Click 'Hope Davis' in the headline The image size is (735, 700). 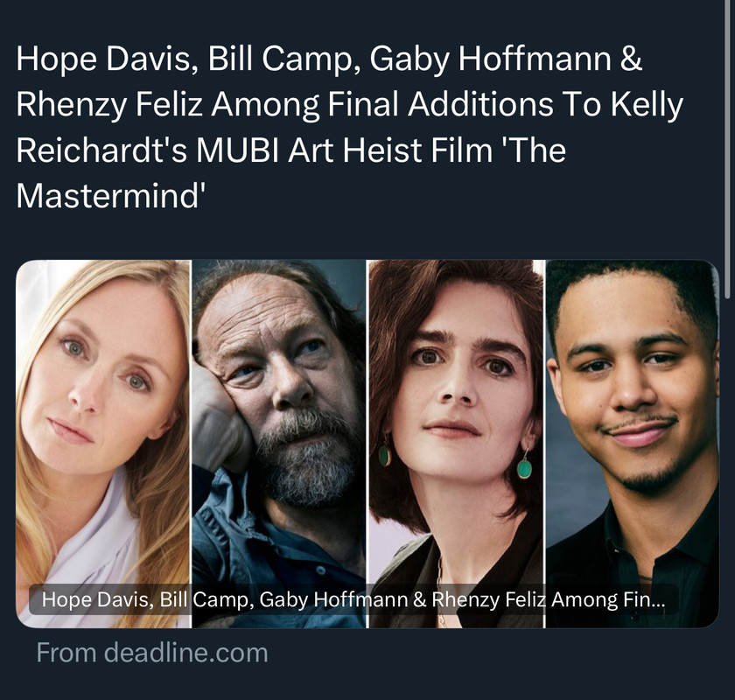(103, 59)
